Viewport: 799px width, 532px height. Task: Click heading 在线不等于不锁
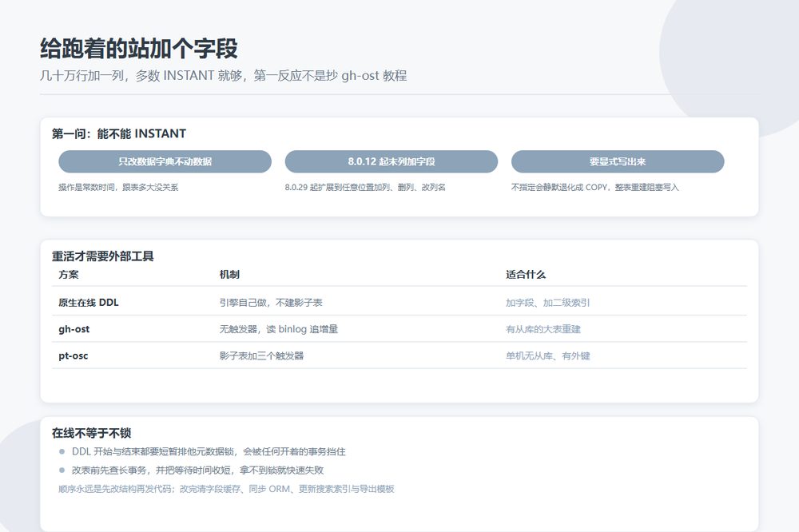click(x=91, y=433)
